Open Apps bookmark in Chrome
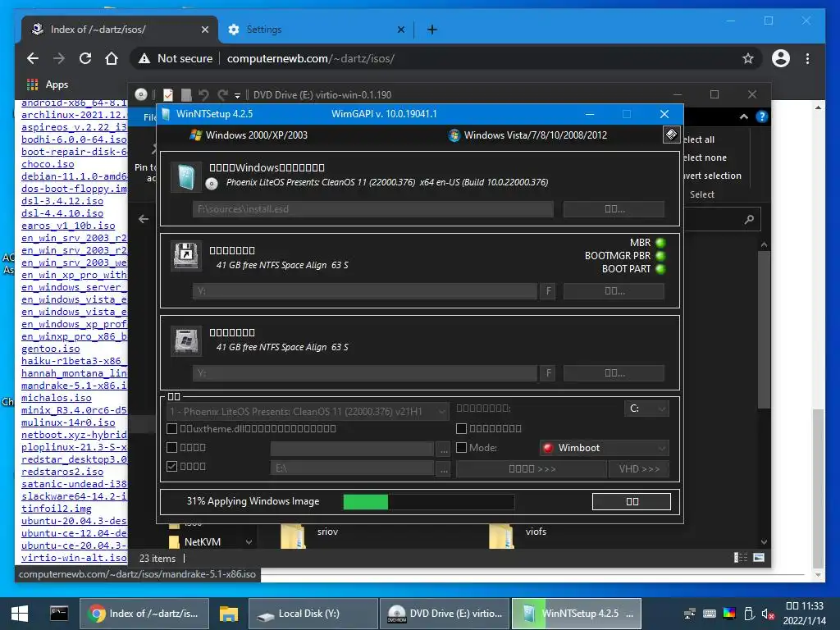This screenshot has width=840, height=630. [48, 84]
